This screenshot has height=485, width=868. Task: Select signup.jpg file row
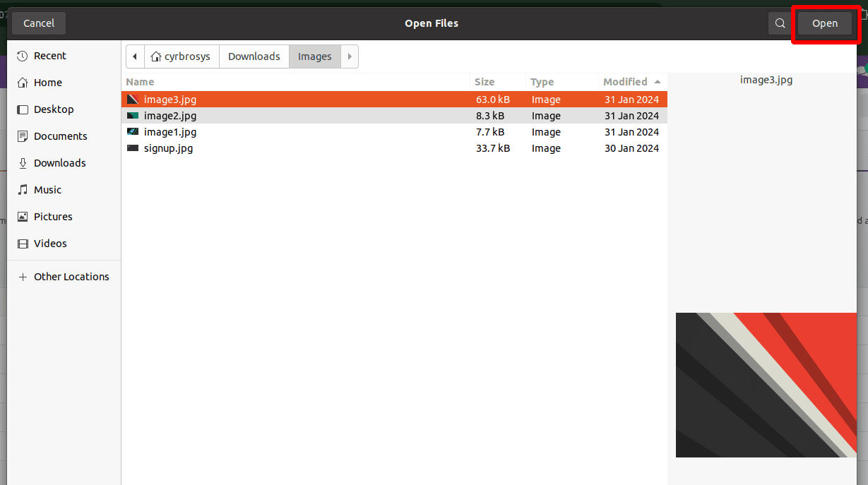click(x=394, y=148)
